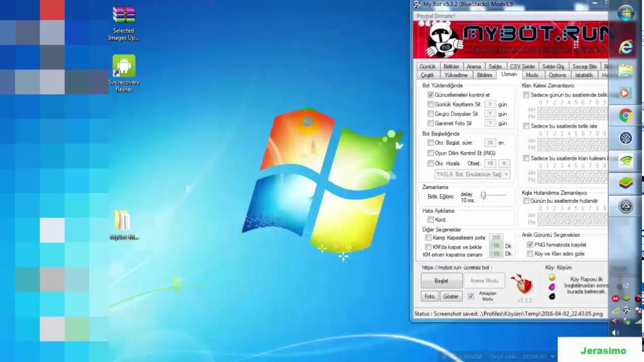Check Oto. Başlat, süre option
The image size is (644, 362).
pyautogui.click(x=431, y=143)
